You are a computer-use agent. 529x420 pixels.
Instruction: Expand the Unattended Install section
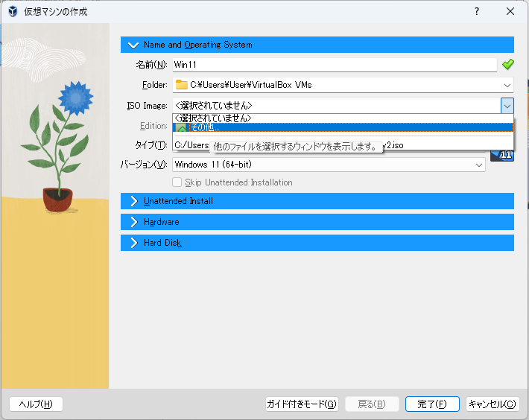click(x=317, y=201)
